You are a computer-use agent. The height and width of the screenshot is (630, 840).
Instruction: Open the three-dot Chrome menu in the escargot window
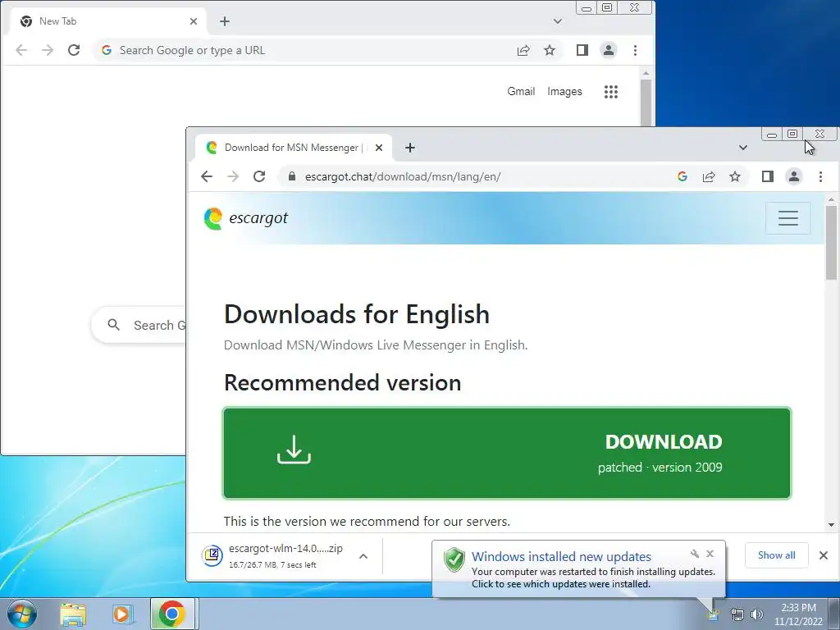tap(820, 176)
